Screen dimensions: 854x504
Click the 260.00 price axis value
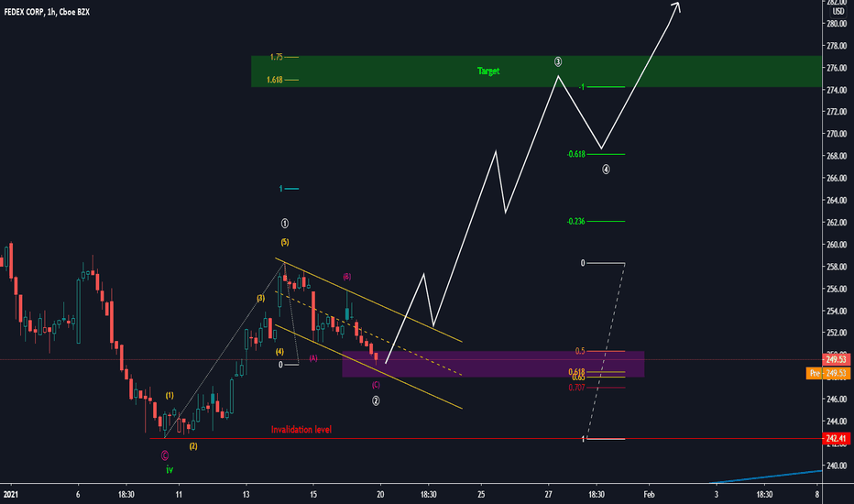point(837,245)
